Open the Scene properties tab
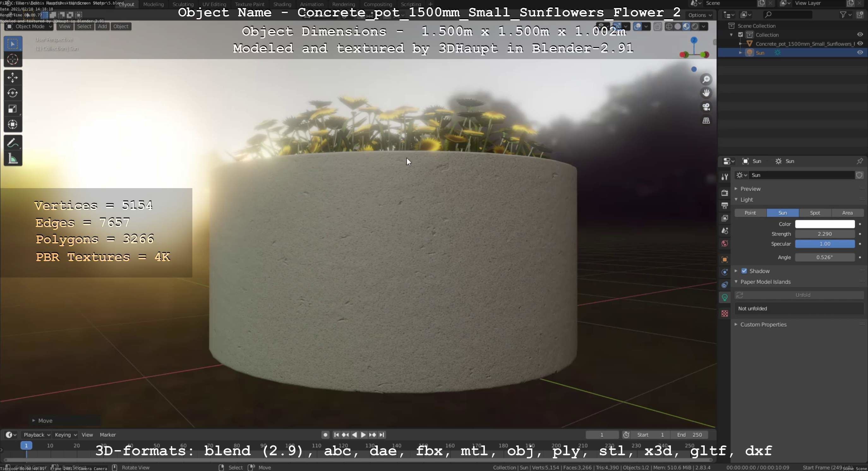This screenshot has height=471, width=868. (x=725, y=231)
